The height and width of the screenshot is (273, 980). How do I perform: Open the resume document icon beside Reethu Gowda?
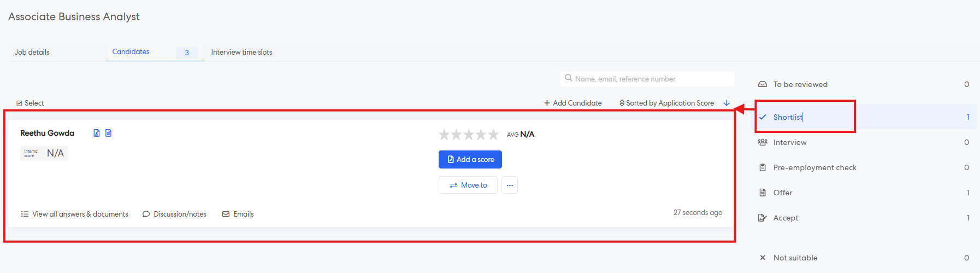tap(97, 133)
